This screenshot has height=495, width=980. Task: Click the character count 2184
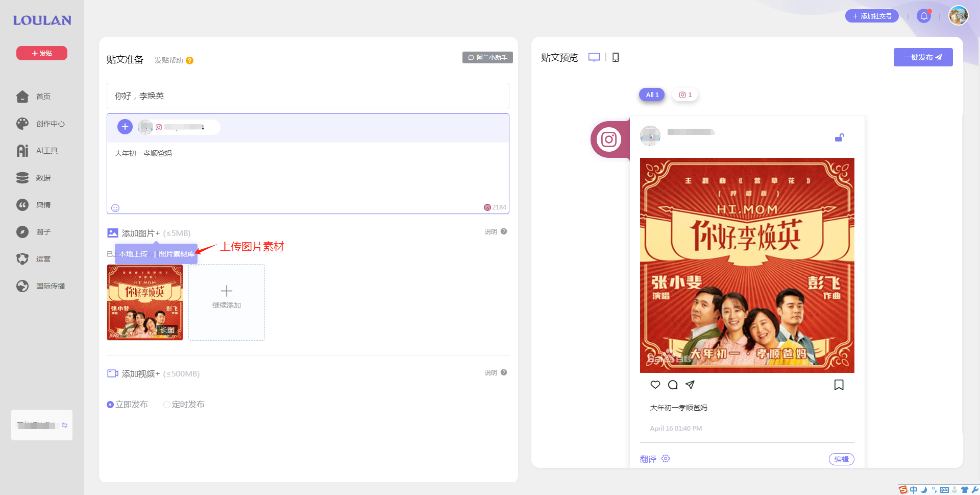click(499, 207)
